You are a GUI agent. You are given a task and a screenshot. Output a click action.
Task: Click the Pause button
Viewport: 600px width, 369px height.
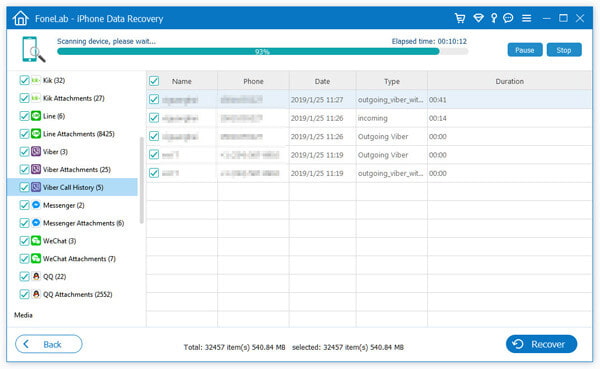(x=525, y=50)
